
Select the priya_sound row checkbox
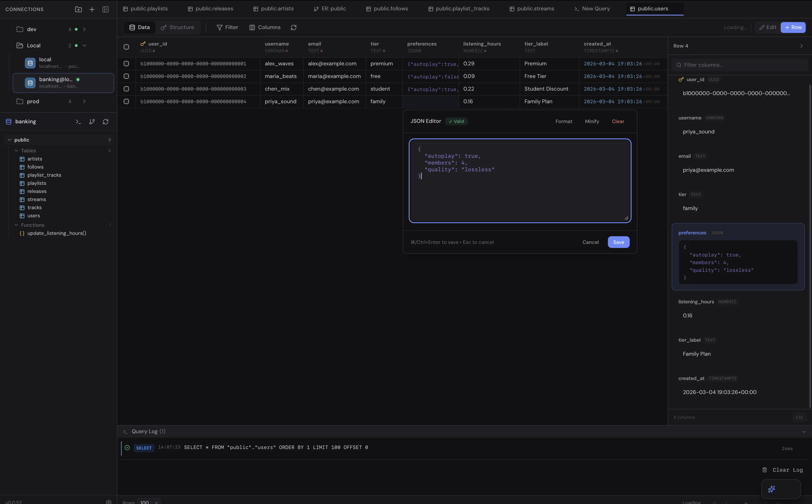click(126, 101)
